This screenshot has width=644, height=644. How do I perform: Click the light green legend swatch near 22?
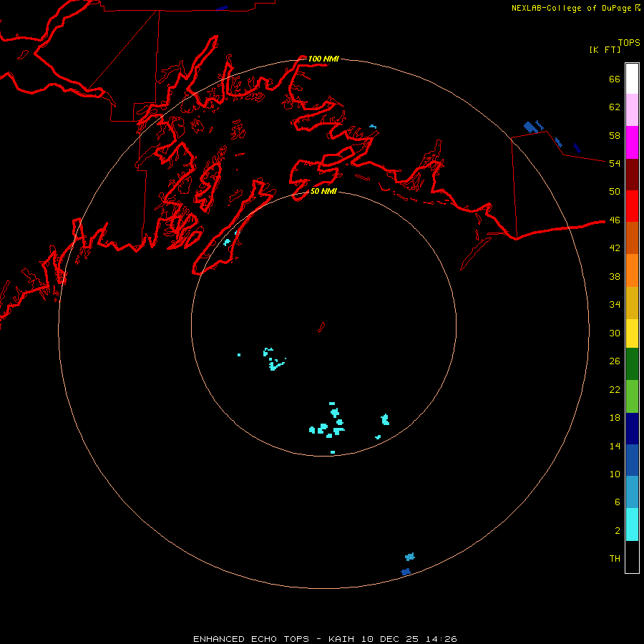[632, 396]
